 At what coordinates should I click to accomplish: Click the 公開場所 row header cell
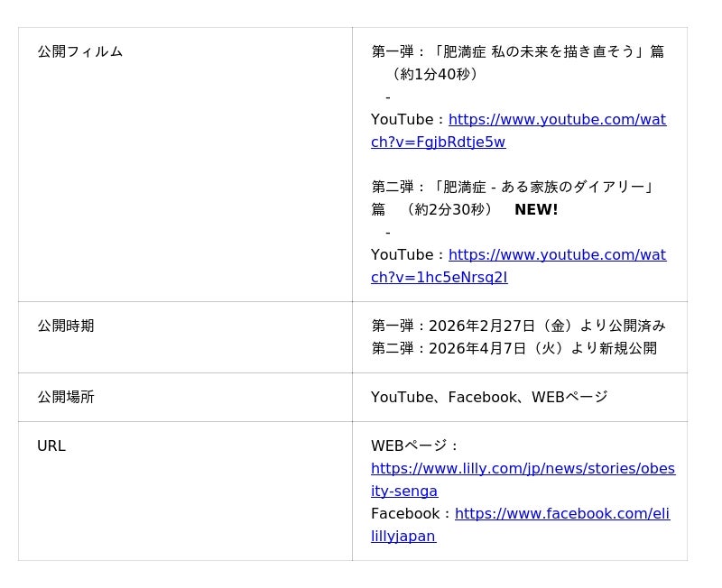click(65, 398)
